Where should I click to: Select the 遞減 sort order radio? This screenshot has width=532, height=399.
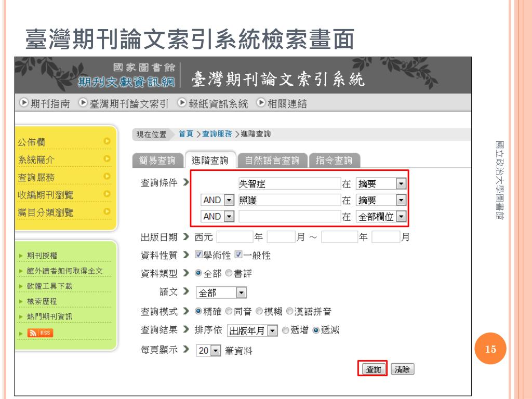coord(316,330)
